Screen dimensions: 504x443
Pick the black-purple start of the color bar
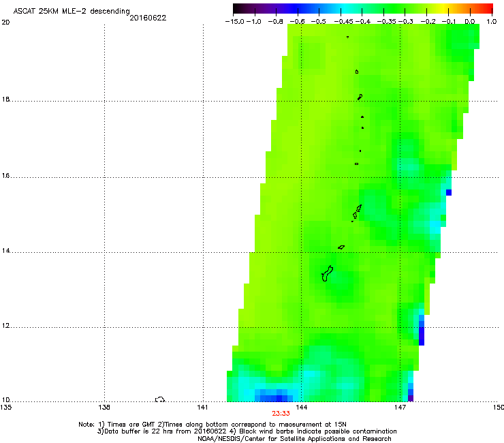click(x=240, y=9)
